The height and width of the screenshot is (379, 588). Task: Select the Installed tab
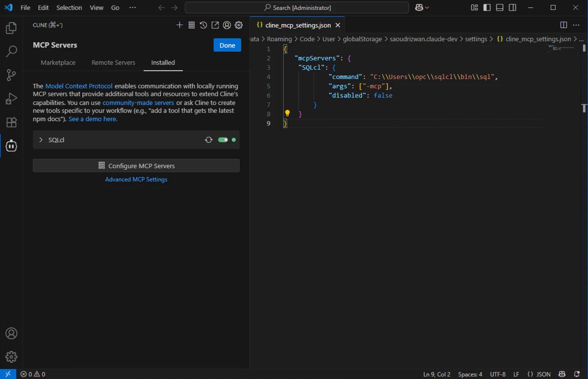(163, 63)
